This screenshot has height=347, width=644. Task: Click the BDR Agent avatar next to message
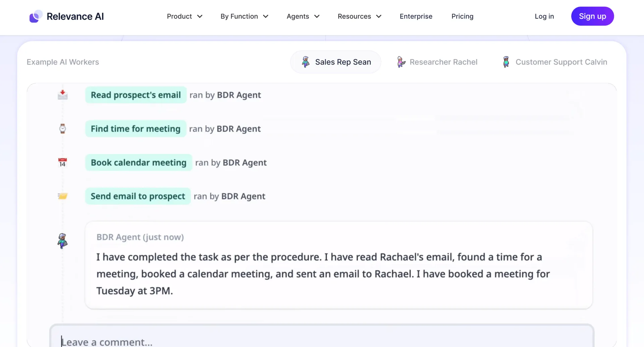pos(62,241)
